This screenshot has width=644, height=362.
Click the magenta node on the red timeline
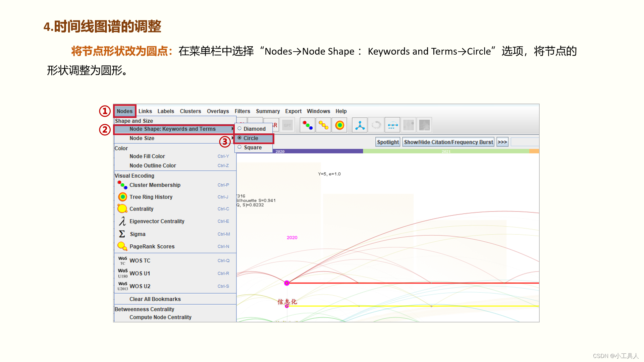287,283
